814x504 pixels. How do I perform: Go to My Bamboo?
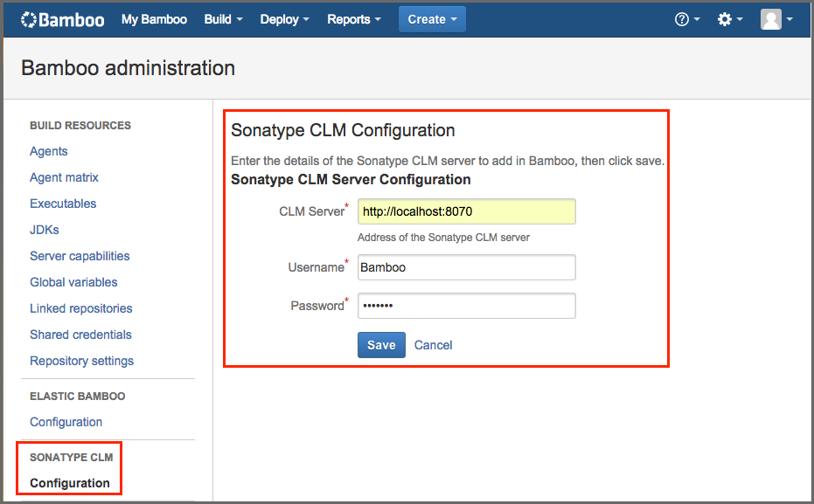154,20
